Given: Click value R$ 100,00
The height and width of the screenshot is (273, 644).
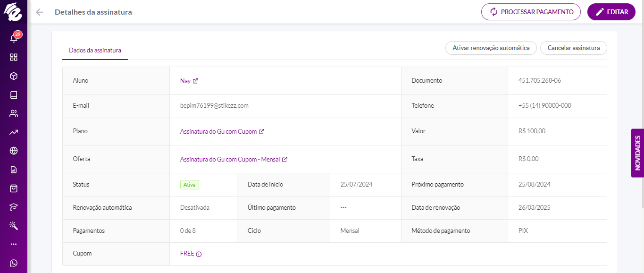Looking at the screenshot, I should (532, 131).
